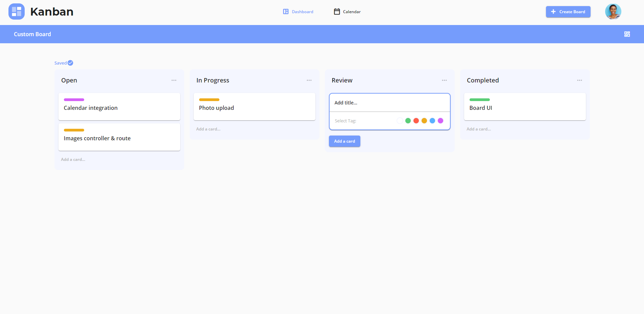The image size is (644, 314).
Task: Click the Kanban app logo
Action: click(16, 11)
